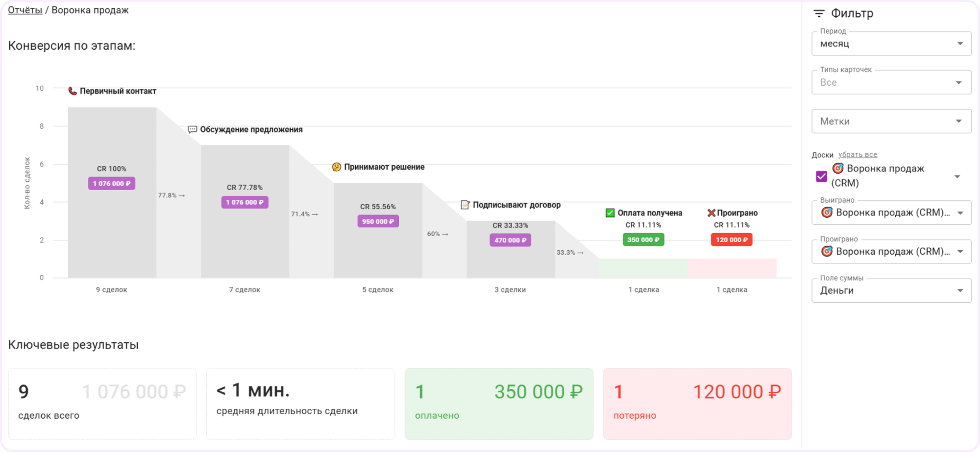Click the notepad icon by Подписывают договор
Screen dimensions: 980x452
(x=465, y=205)
